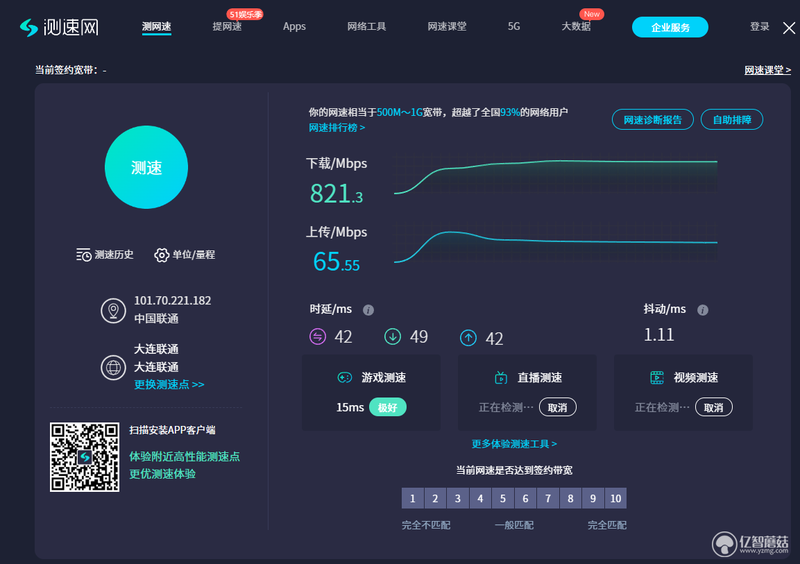This screenshot has height=564, width=800.
Task: Start the speed test with the 测速 circle
Action: point(146,167)
